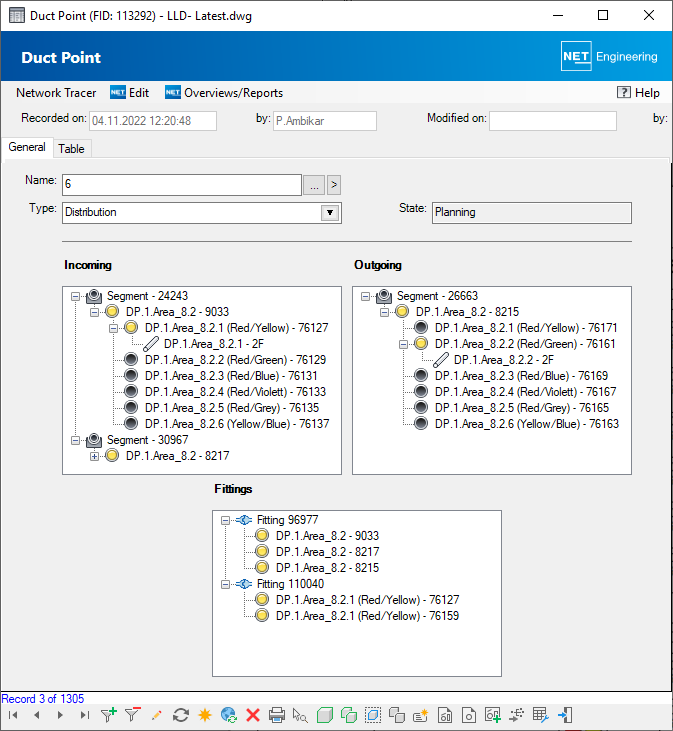Select DP.1.Area_8.2.1 - 2F in Incoming tree

click(x=214, y=344)
